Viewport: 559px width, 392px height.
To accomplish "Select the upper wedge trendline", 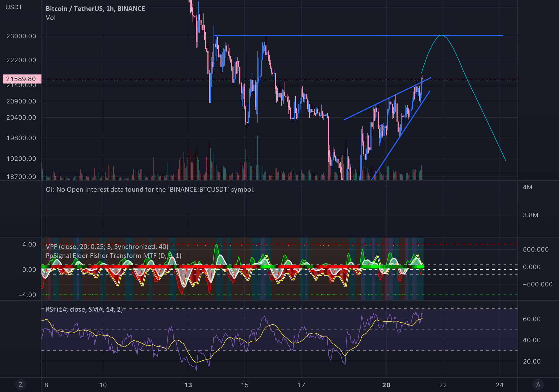I will point(387,99).
